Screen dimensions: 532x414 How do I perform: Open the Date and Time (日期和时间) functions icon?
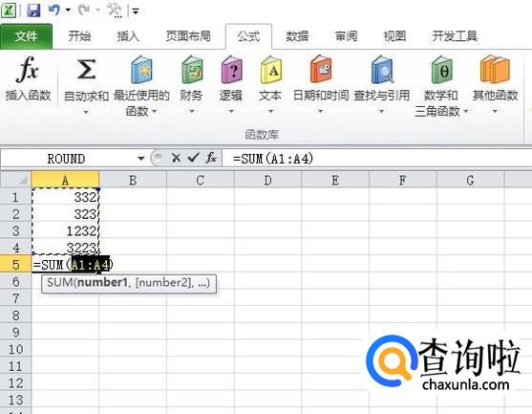click(x=320, y=69)
